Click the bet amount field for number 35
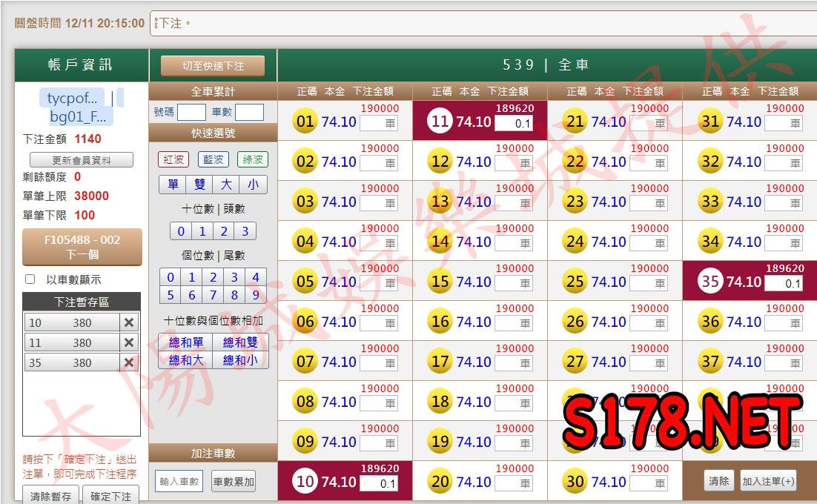The height and width of the screenshot is (504, 817). coord(784,283)
